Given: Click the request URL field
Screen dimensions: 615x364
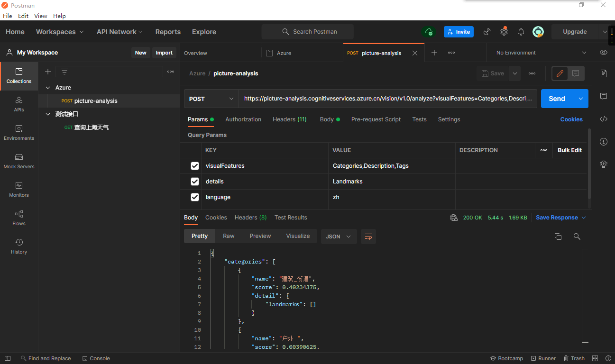Looking at the screenshot, I should [x=388, y=99].
